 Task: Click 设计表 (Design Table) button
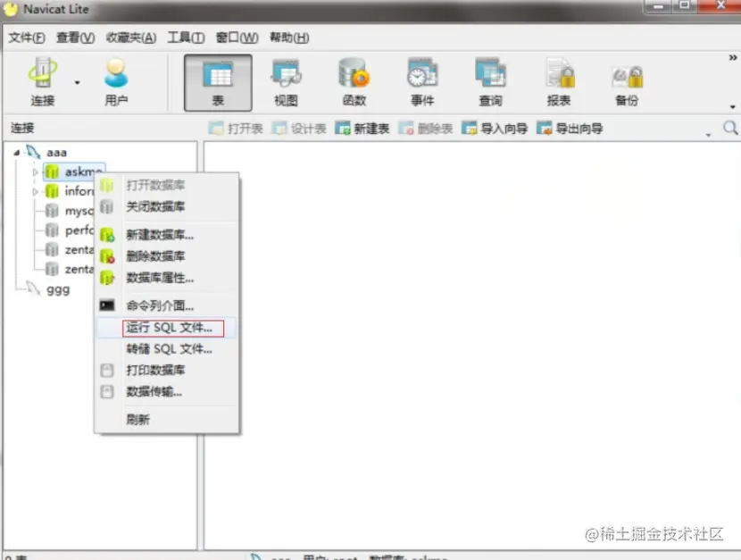(299, 128)
